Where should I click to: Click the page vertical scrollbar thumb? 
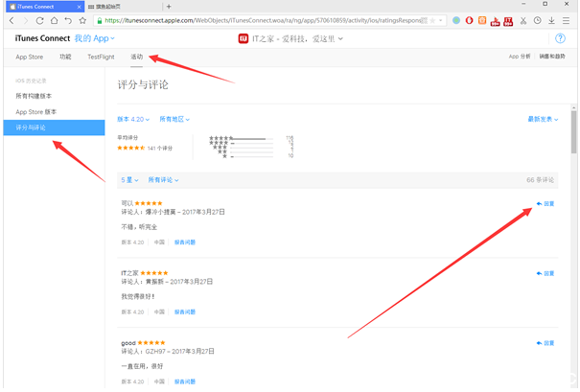573,131
